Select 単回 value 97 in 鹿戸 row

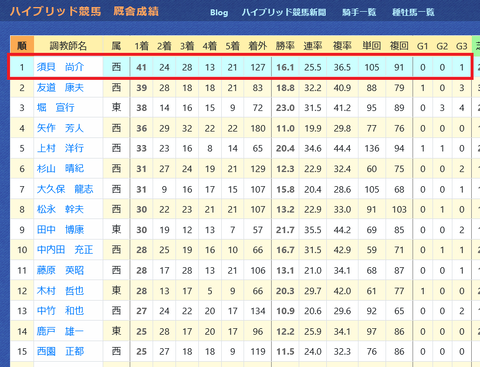pyautogui.click(x=372, y=332)
